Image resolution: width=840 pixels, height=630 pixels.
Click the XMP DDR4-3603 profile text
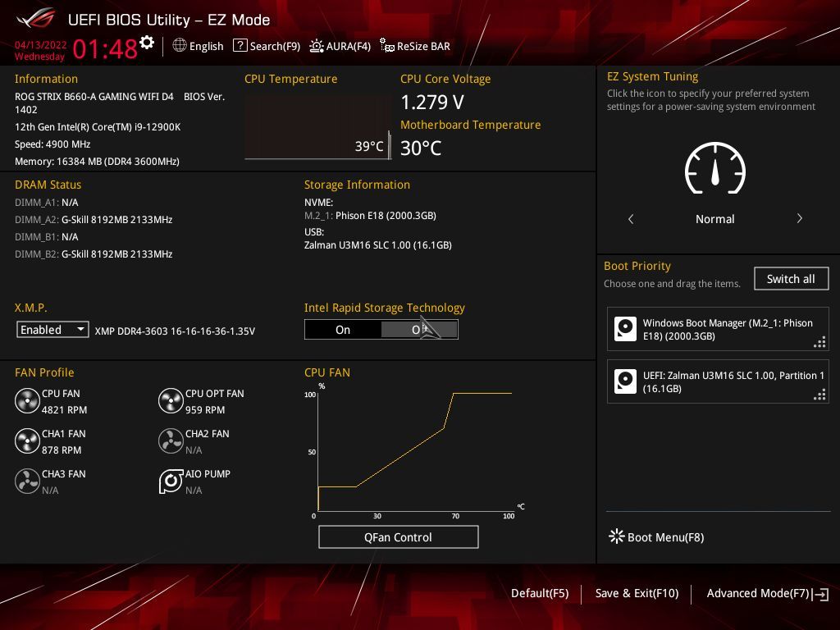pos(175,331)
